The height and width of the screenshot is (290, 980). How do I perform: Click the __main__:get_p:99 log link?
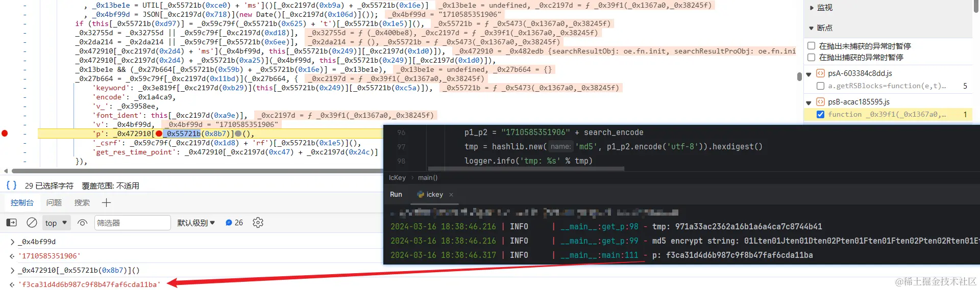(x=599, y=241)
